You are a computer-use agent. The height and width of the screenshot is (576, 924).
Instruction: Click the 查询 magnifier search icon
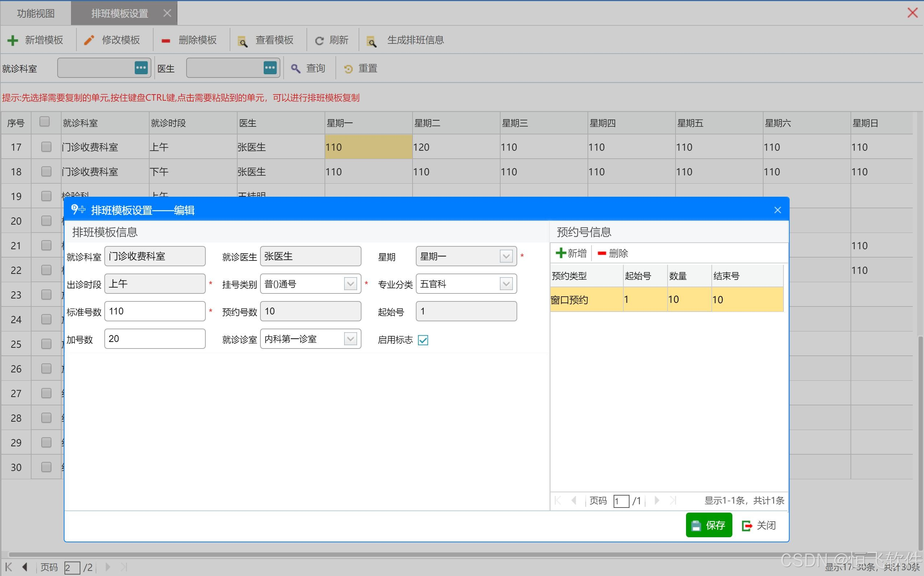click(x=296, y=68)
